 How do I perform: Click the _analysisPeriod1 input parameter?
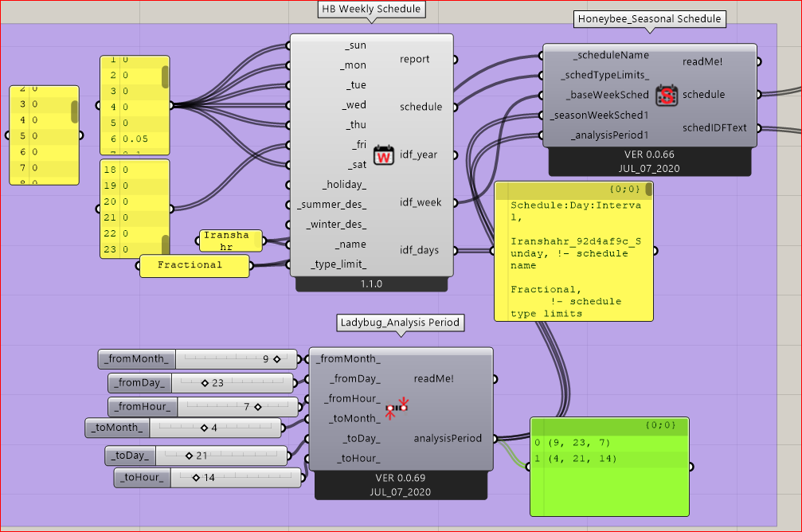[610, 135]
